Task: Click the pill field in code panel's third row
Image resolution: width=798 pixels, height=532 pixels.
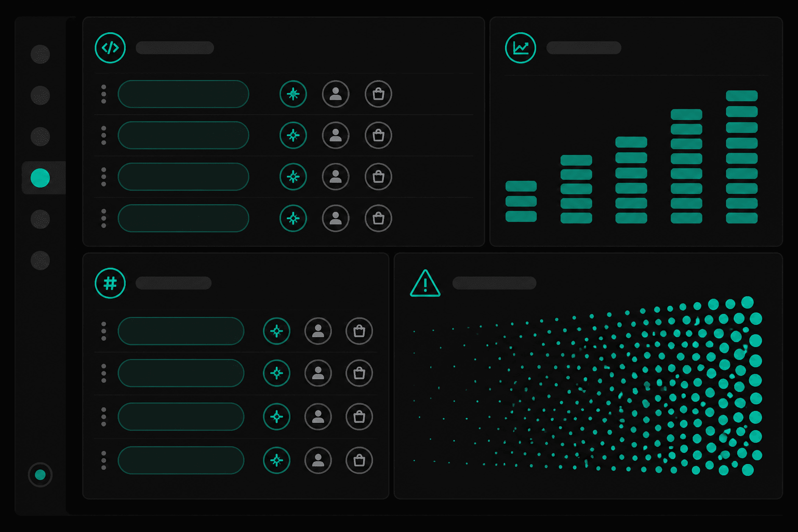Action: point(183,177)
